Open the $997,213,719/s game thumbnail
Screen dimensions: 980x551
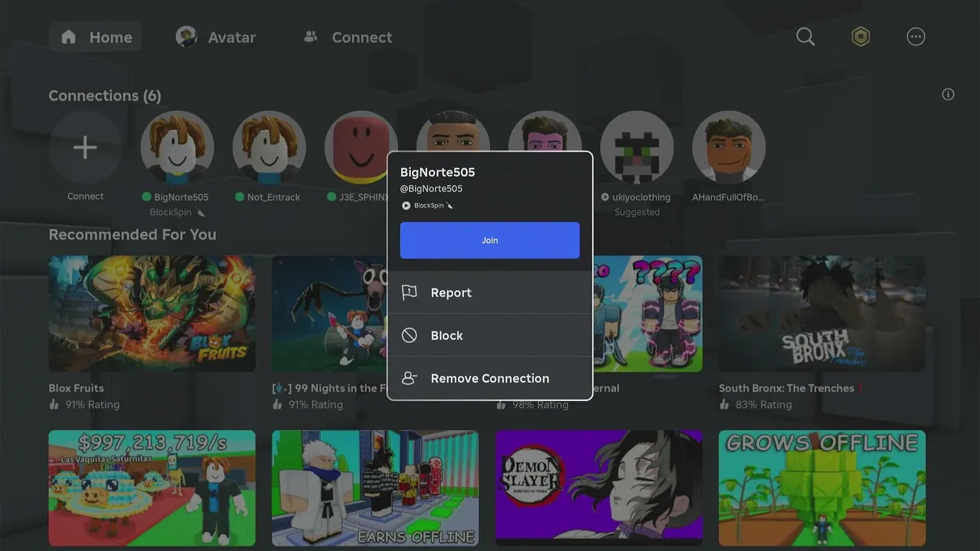(152, 488)
